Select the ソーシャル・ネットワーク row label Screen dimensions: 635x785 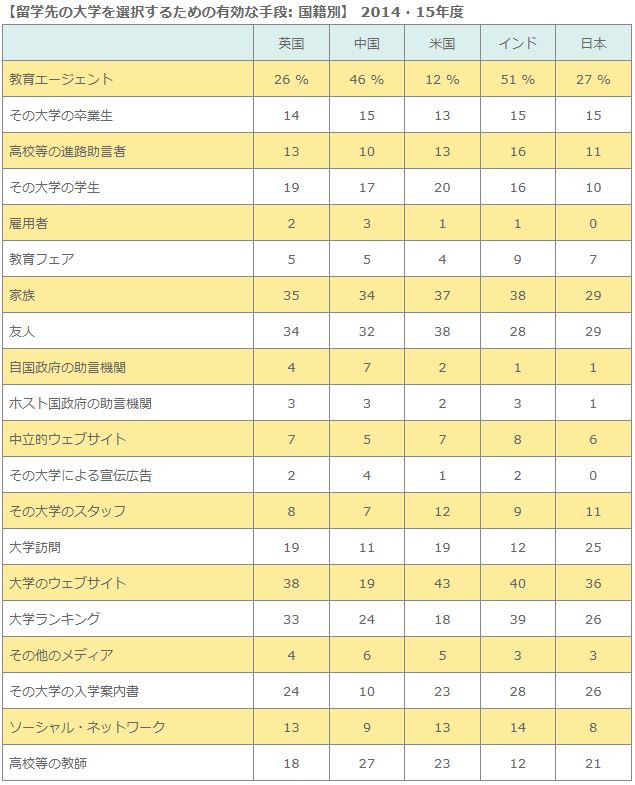tap(87, 727)
